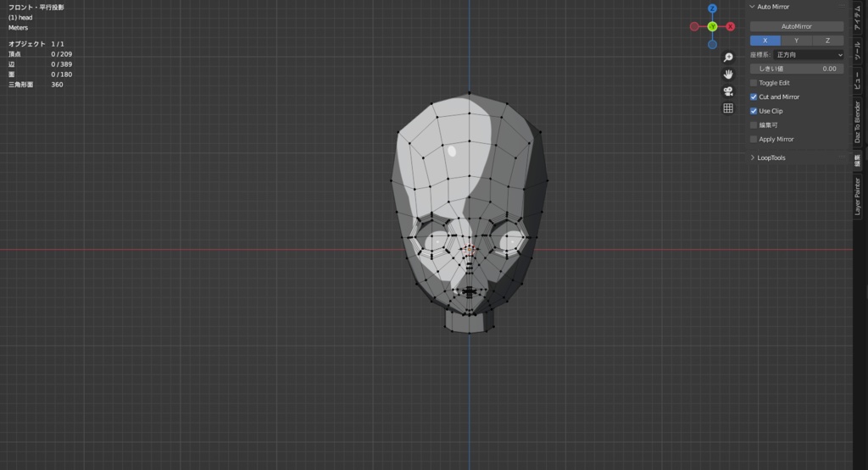
Task: Click the オブジェクト 1/1 statistic
Action: (x=36, y=44)
